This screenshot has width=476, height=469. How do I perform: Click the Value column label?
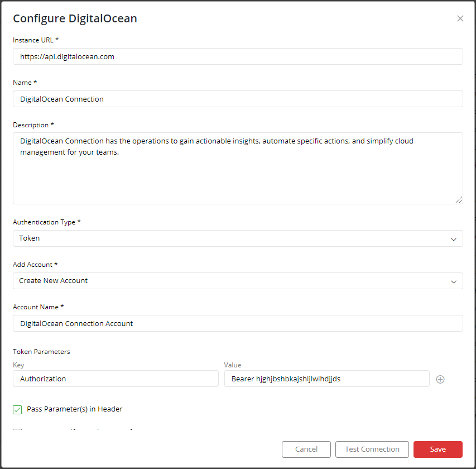point(233,365)
